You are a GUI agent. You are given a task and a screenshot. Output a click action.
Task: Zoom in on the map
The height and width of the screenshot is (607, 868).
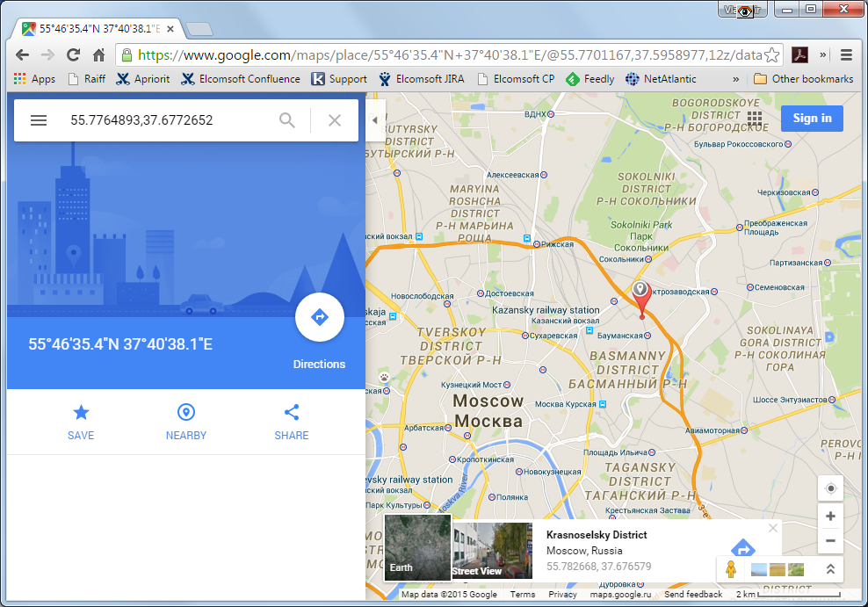(x=830, y=516)
